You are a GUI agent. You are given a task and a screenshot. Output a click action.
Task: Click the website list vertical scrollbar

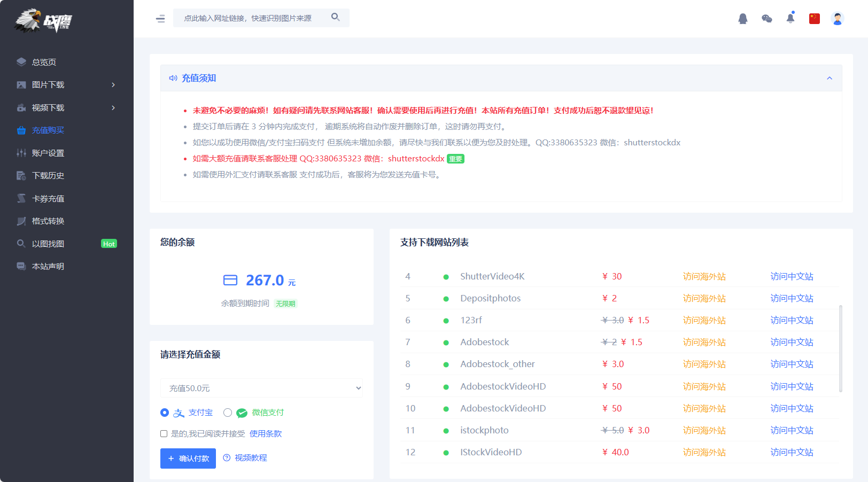click(x=841, y=348)
